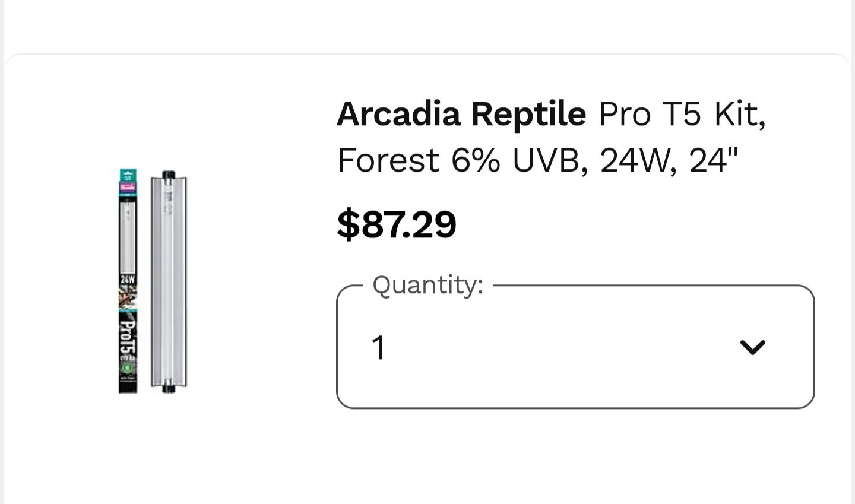Viewport: 855px width, 504px height.
Task: Click the pink Arcadia logo on box
Action: tap(128, 187)
